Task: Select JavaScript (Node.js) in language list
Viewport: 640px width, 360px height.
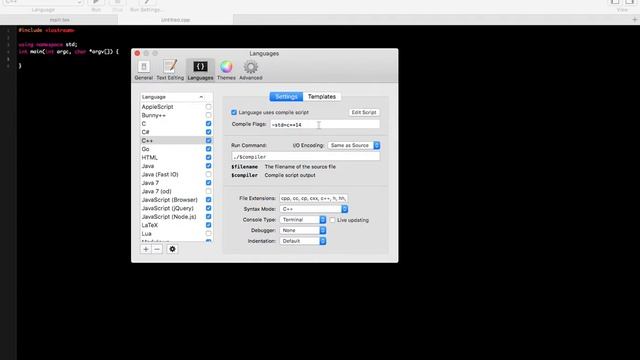Action: click(169, 217)
